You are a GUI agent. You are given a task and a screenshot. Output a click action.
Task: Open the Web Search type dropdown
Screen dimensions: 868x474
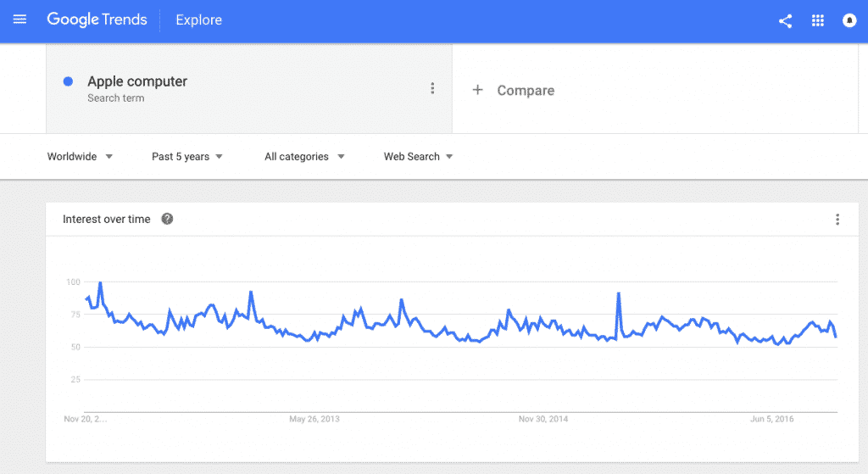pyautogui.click(x=418, y=157)
